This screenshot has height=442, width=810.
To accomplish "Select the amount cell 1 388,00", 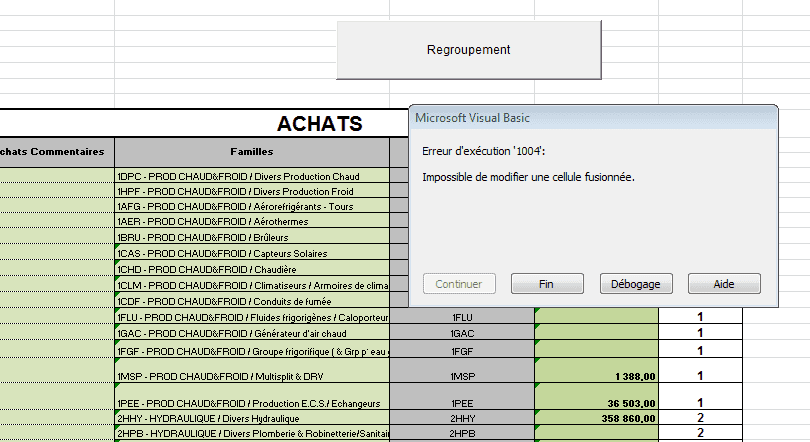I will (x=597, y=371).
